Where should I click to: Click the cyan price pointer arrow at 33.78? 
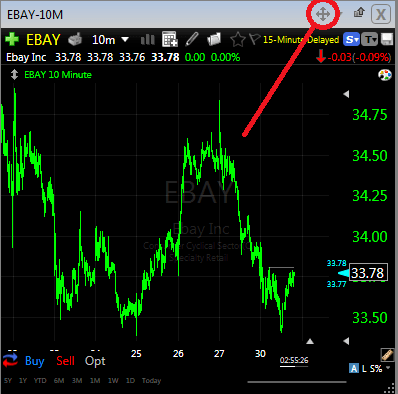343,273
